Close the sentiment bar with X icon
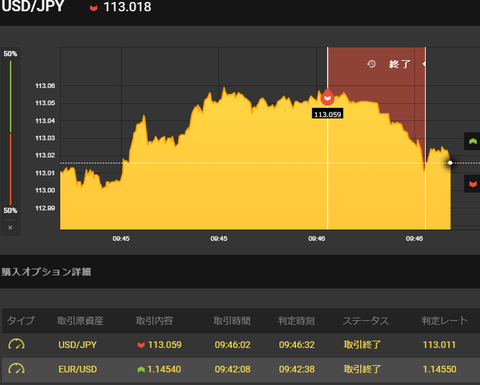Viewport: 480px width, 385px height. [x=10, y=228]
